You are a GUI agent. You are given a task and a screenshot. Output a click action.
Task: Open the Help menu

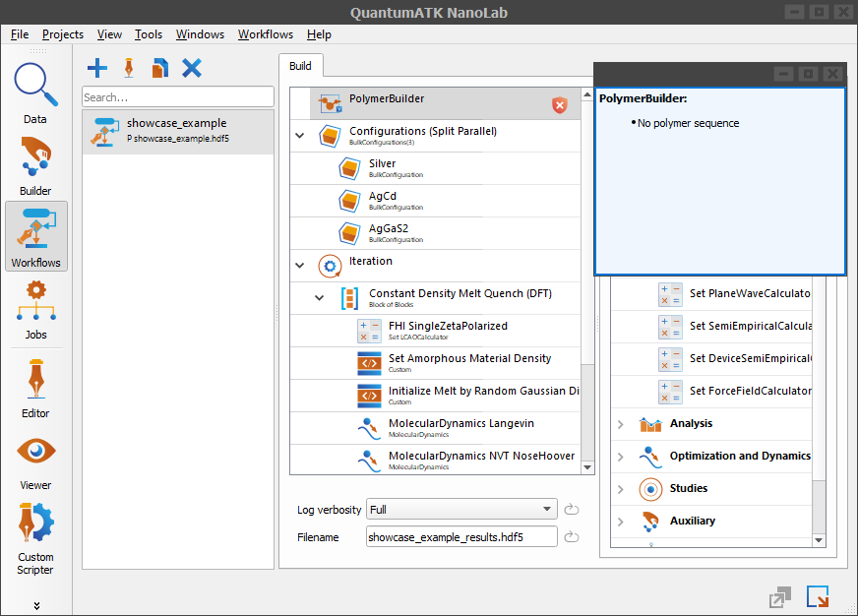coord(319,34)
